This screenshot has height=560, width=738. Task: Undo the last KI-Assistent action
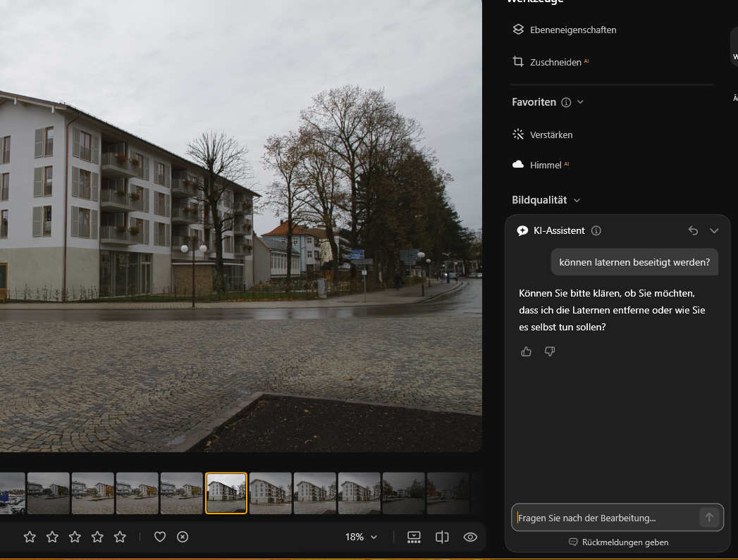(693, 230)
